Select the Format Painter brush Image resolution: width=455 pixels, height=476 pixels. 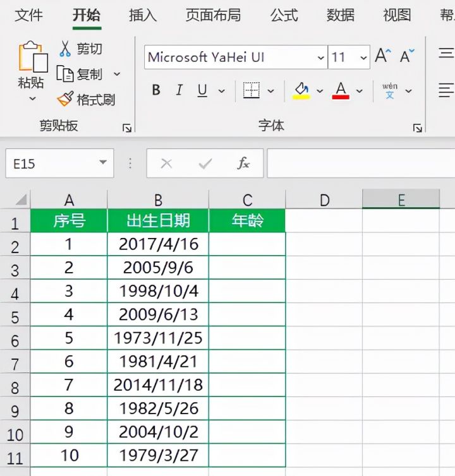click(x=65, y=99)
